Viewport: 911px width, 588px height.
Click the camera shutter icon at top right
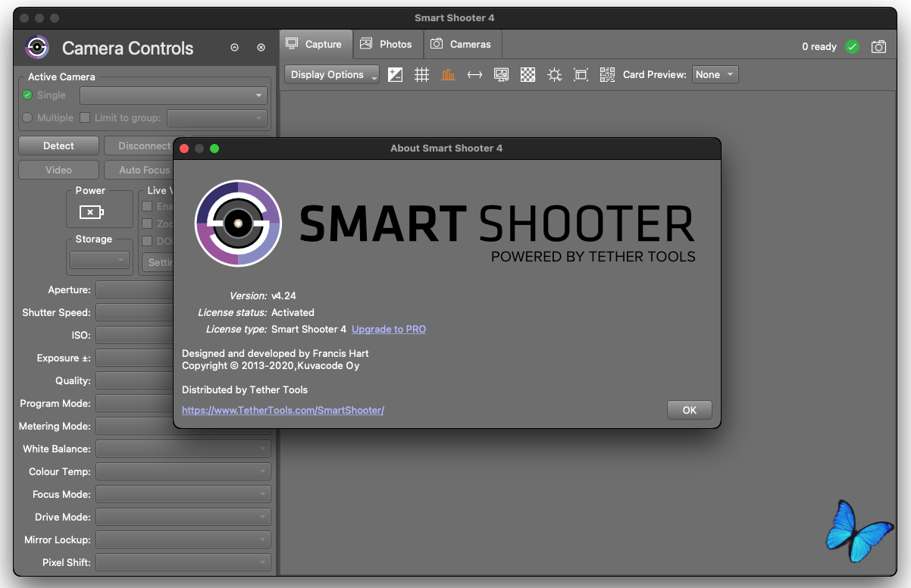click(x=878, y=47)
